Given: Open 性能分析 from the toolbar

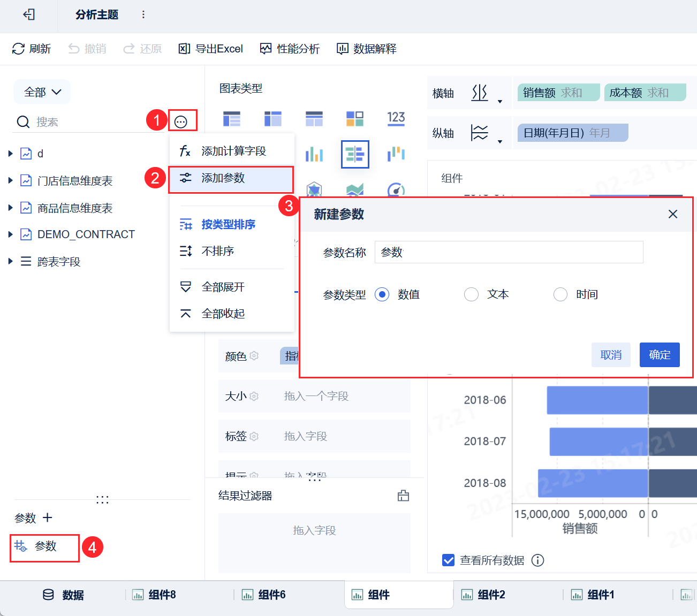Looking at the screenshot, I should [290, 49].
